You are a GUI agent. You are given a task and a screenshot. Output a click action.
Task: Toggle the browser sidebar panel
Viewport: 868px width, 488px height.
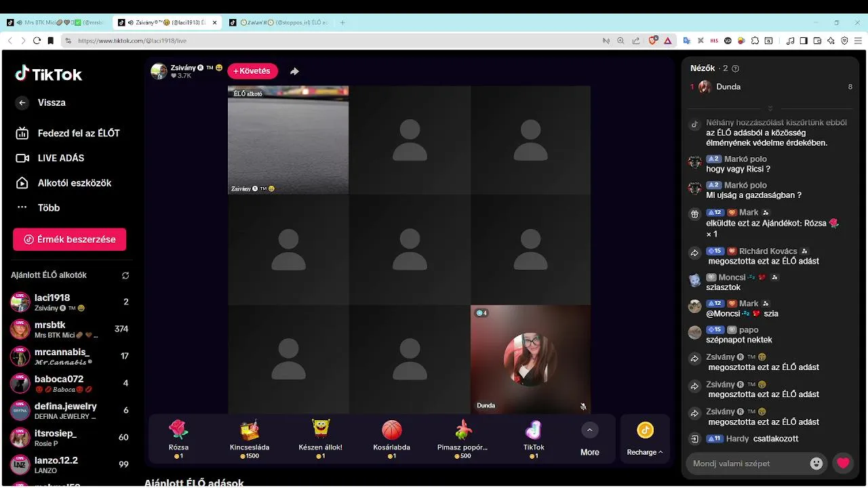click(x=804, y=41)
